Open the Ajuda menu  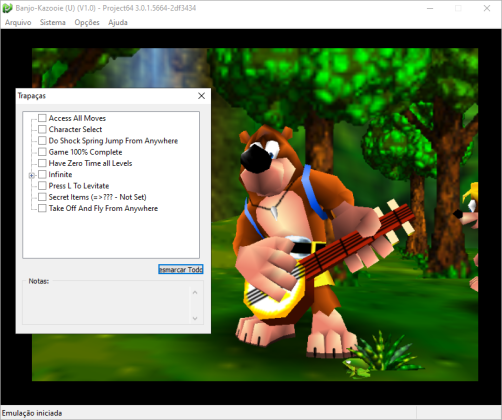point(118,22)
